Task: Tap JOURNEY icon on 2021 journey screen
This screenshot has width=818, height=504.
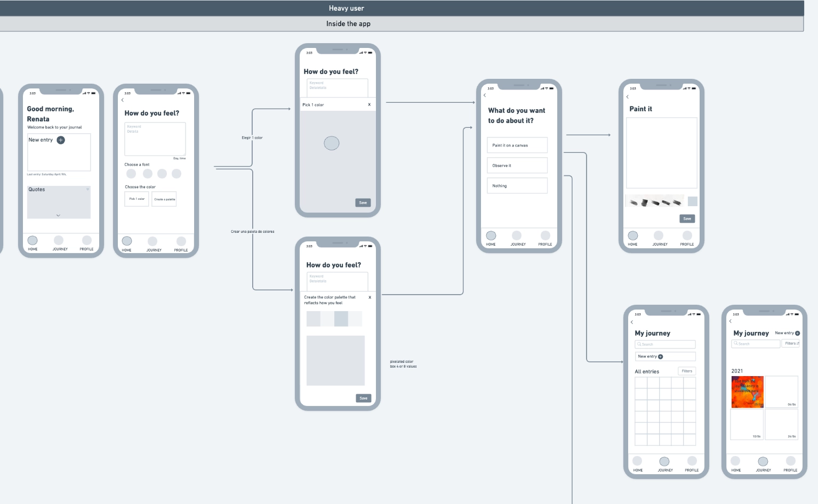Action: tap(763, 461)
